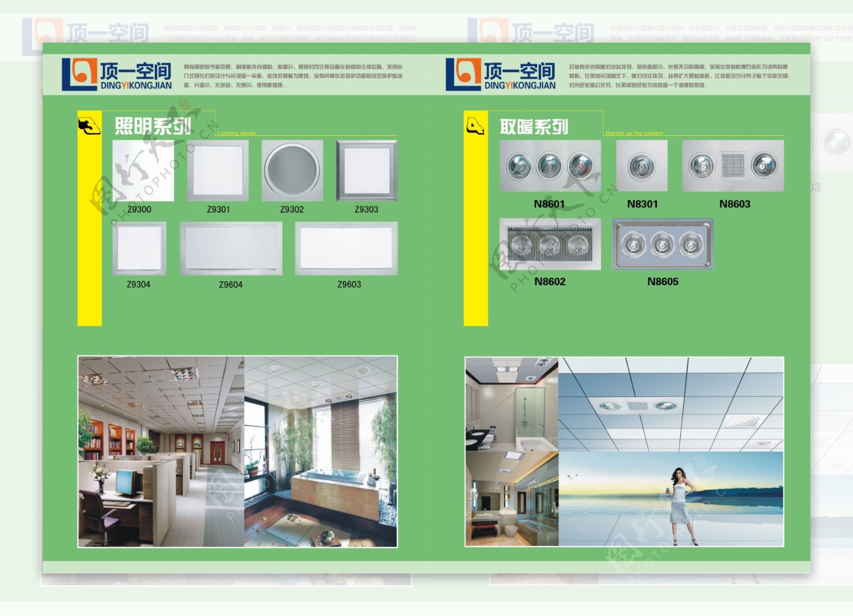Click the right-page DINGYIKONGJIAN text
853x616 pixels.
pos(520,85)
